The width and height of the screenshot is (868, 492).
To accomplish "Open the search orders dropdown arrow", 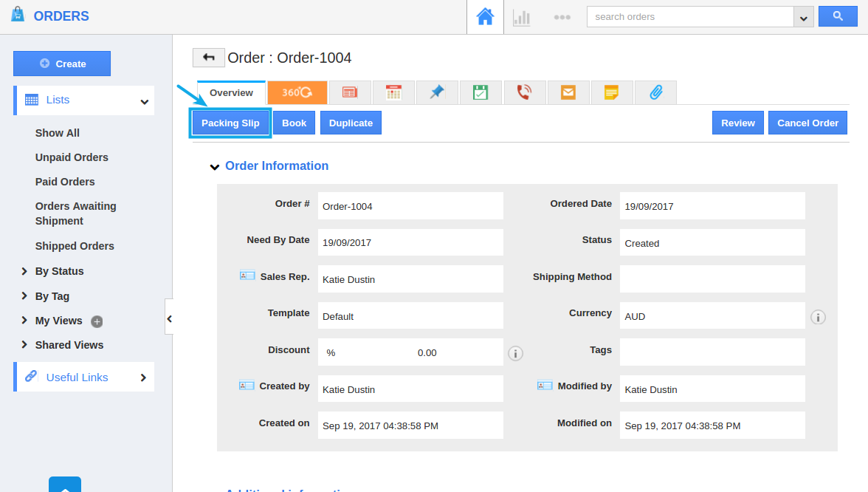I will click(803, 17).
